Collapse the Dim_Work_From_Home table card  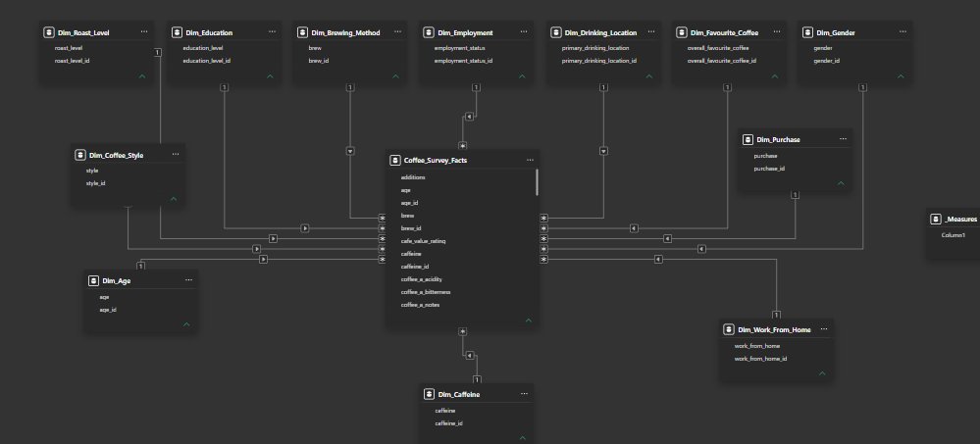[822, 373]
